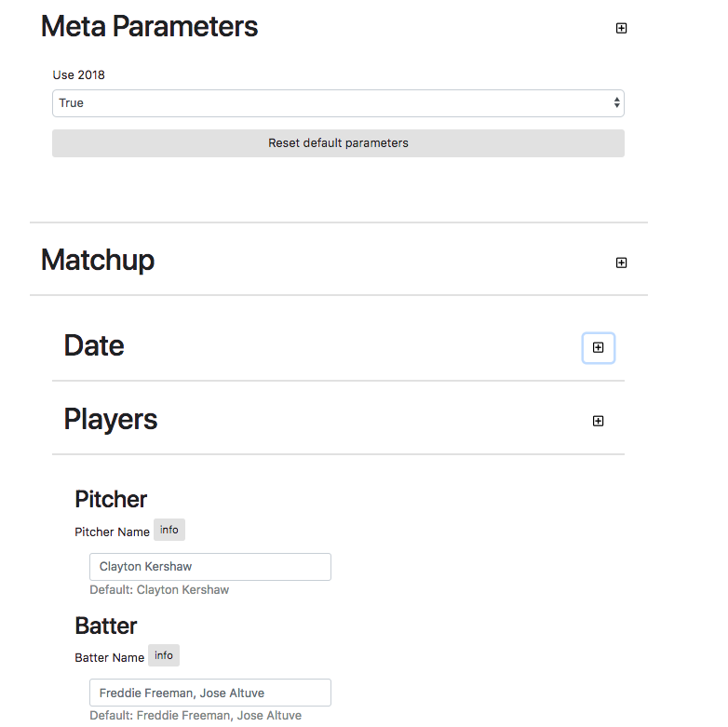Click the Pitcher subsection heading

pos(111,499)
